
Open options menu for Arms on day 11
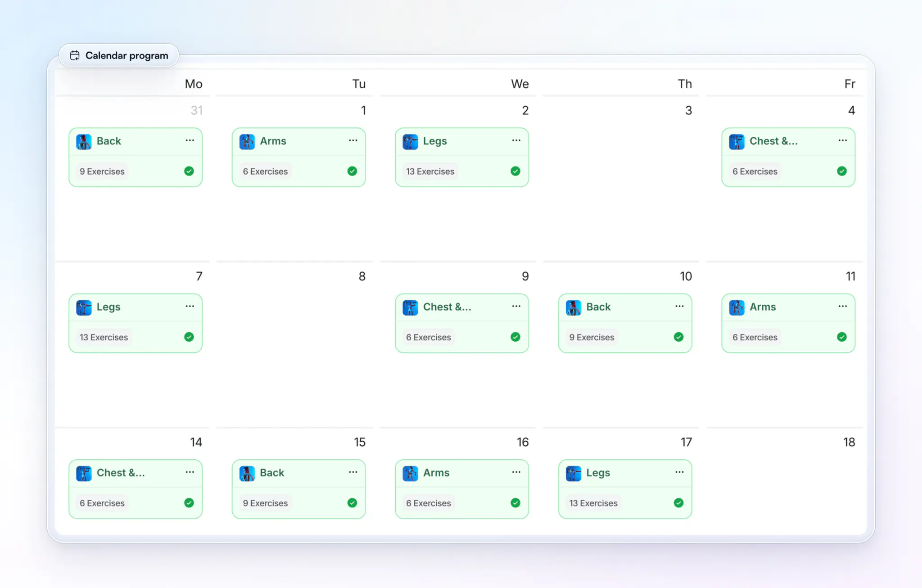click(x=843, y=306)
